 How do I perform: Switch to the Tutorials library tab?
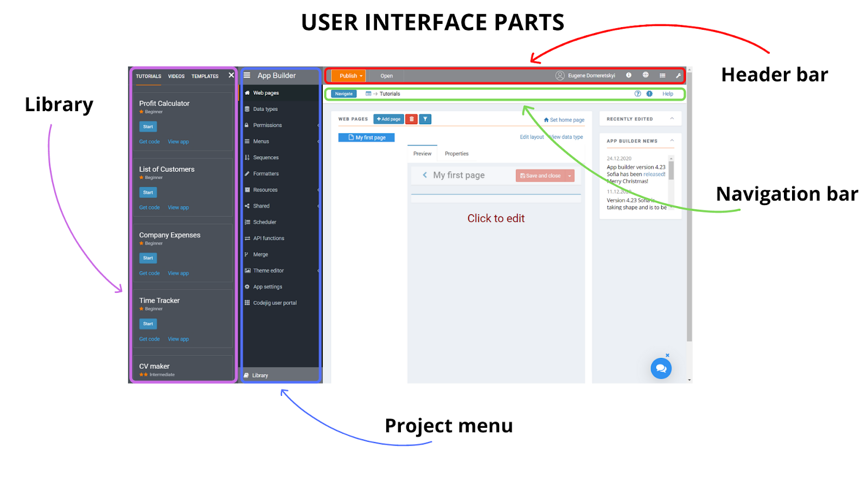[149, 76]
